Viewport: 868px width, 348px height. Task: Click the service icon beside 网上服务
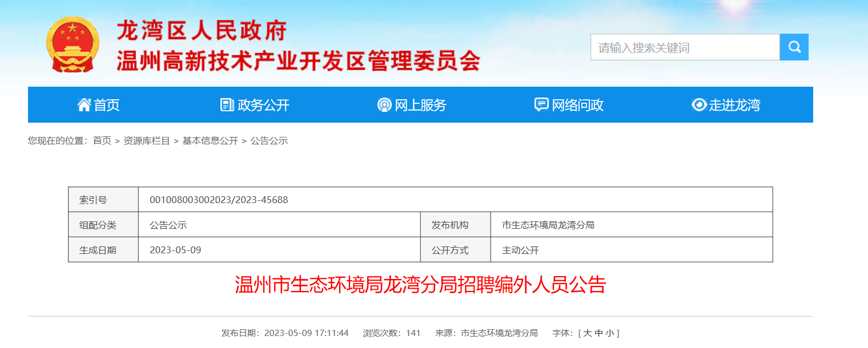click(x=384, y=105)
